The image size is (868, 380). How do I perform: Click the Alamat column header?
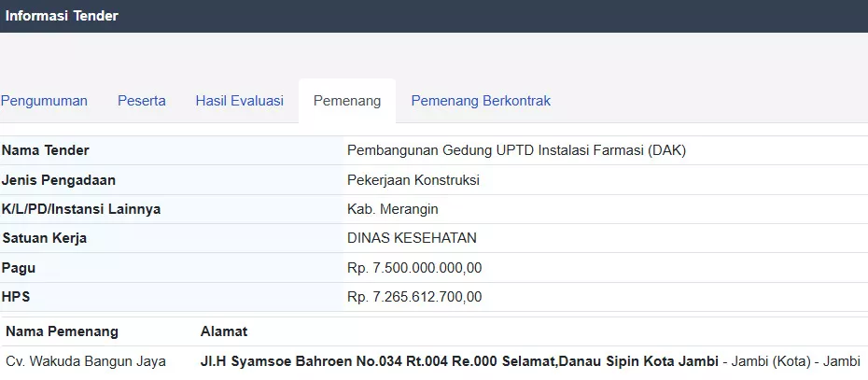[x=224, y=331]
